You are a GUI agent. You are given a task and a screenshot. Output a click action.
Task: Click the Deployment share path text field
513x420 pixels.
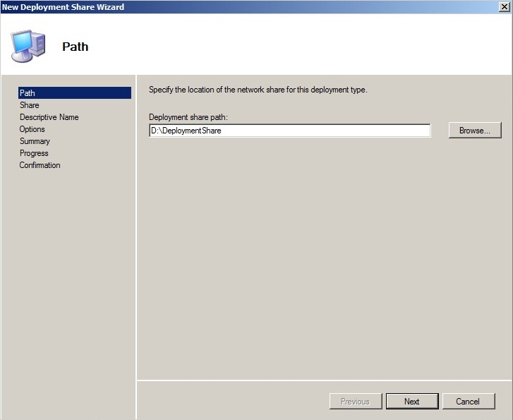click(x=289, y=131)
